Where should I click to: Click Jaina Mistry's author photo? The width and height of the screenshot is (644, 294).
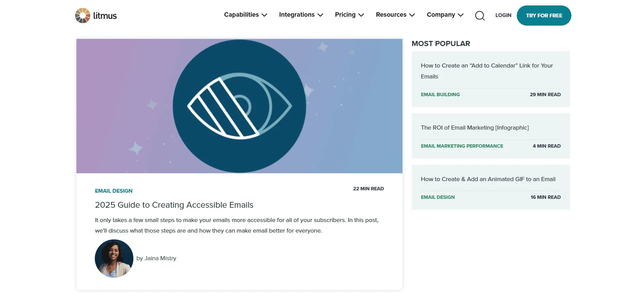[x=114, y=259]
